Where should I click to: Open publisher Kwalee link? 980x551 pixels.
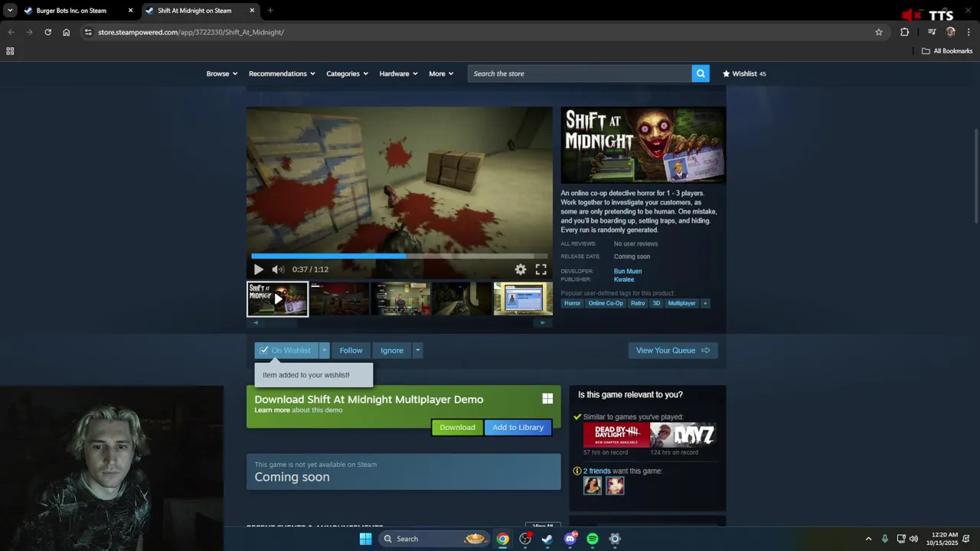click(x=624, y=279)
